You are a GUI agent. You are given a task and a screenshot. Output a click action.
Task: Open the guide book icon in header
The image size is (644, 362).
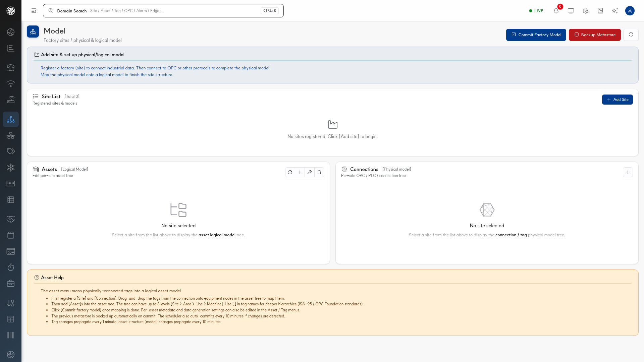pyautogui.click(x=600, y=11)
